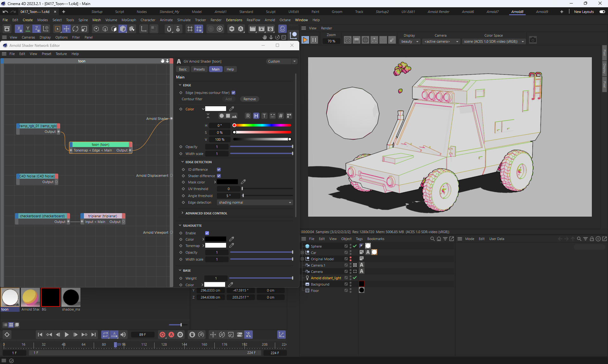The width and height of the screenshot is (608, 364).
Task: Click the record keyframe button
Action: 162,335
